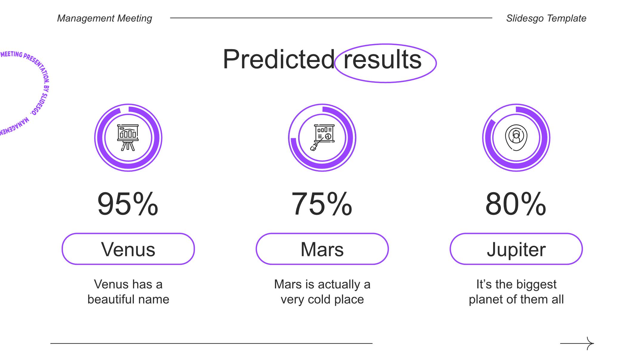Click the person fingerprint icon
Viewport: 644px width, 362px height.
516,137
